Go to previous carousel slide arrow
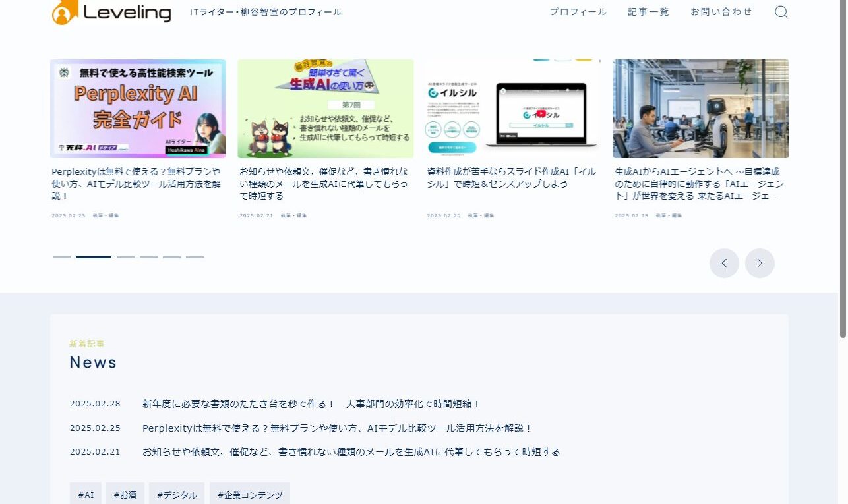The image size is (848, 504). (x=724, y=263)
